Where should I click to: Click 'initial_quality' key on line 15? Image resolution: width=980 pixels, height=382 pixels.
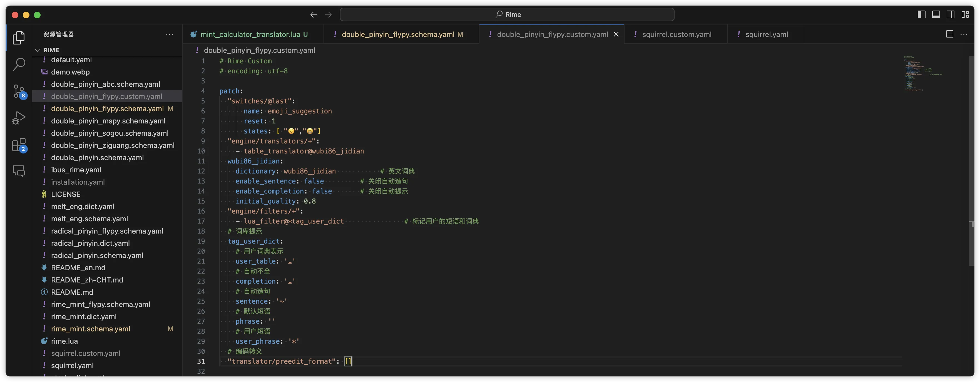[x=265, y=201]
